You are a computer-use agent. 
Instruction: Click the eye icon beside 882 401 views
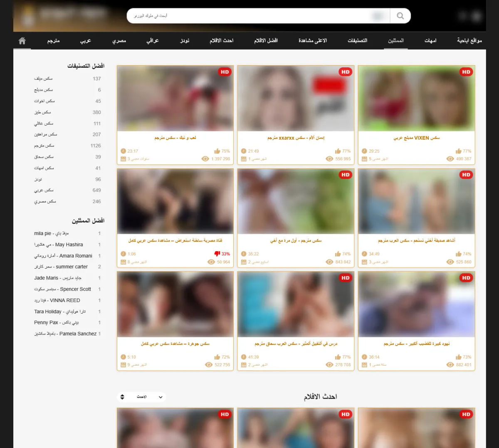pos(450,365)
